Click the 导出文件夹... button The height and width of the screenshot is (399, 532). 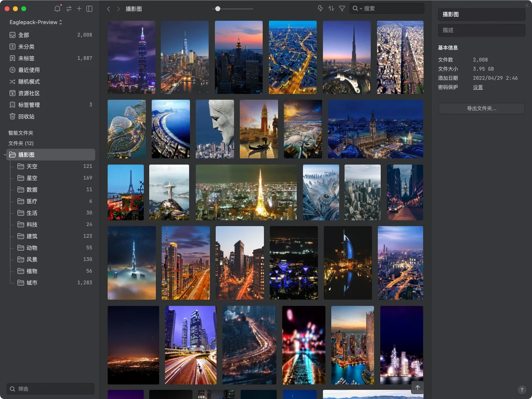coord(481,108)
